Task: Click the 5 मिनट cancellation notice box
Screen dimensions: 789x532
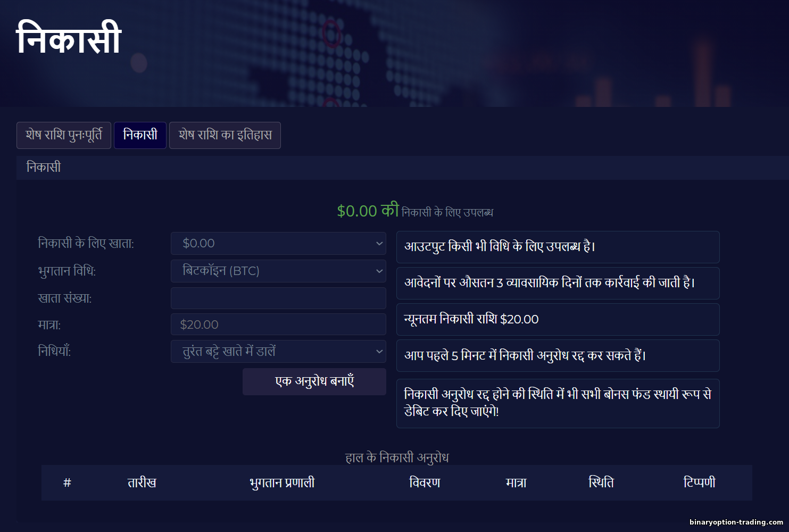Action: 558,355
